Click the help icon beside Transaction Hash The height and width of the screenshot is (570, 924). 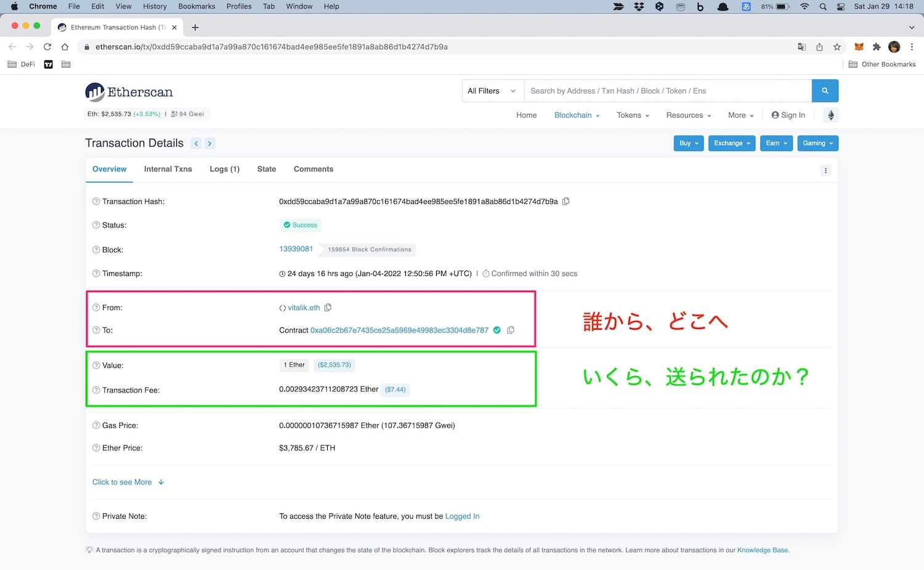click(96, 202)
